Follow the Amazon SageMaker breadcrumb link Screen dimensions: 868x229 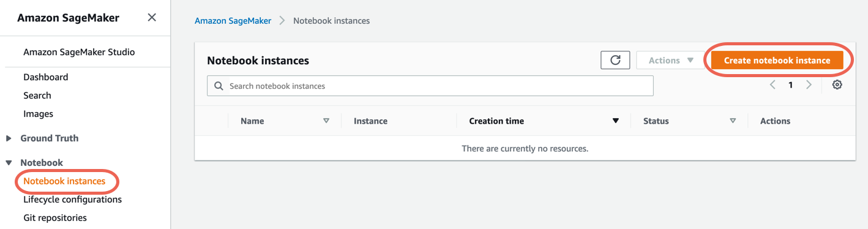click(x=233, y=21)
